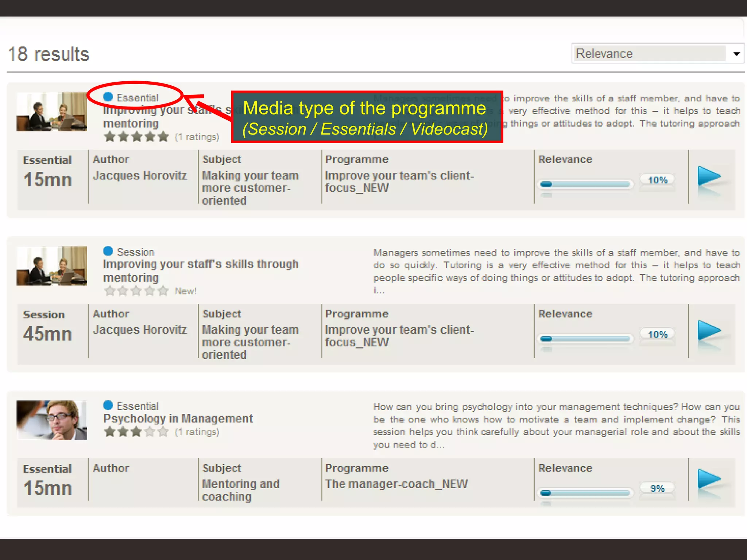Select the 9% relevance bar
The image size is (747, 560).
(586, 493)
